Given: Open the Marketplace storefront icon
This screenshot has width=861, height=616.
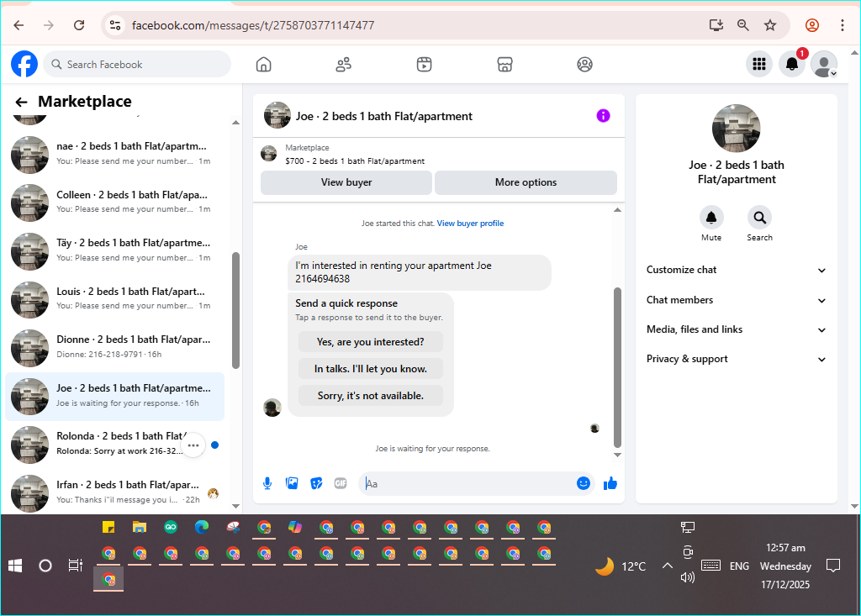Looking at the screenshot, I should [x=504, y=64].
